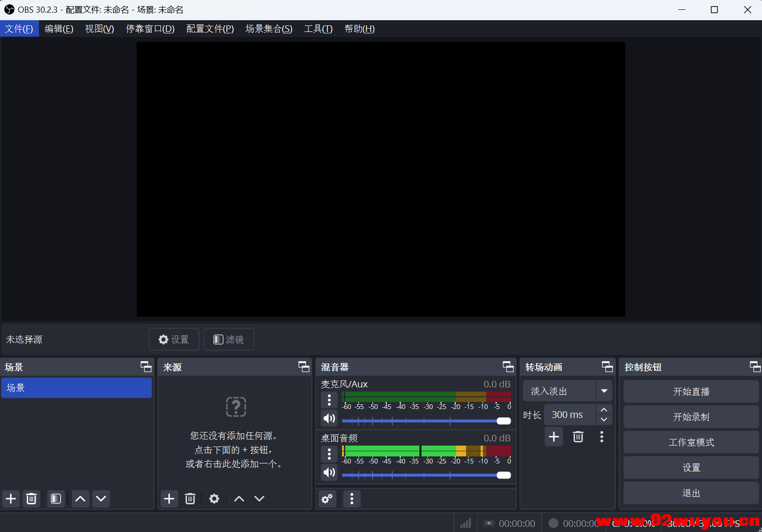
Task: Mute the 桌面音频 audio source
Action: coord(329,472)
